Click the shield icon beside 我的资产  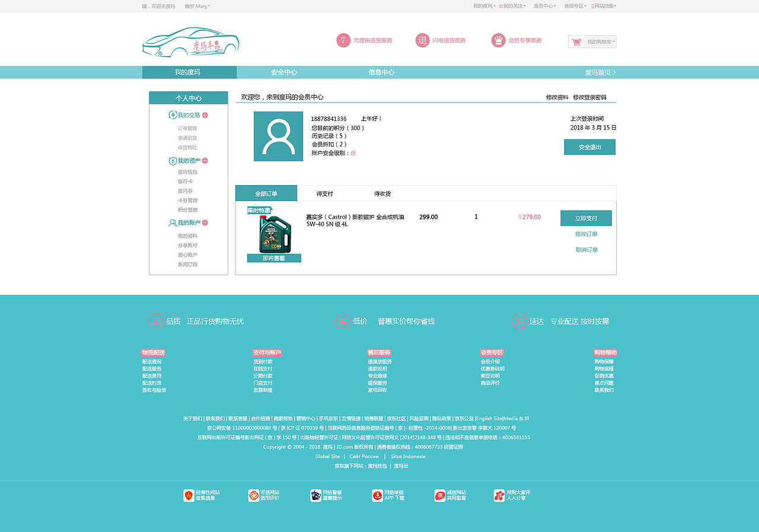[x=173, y=161]
